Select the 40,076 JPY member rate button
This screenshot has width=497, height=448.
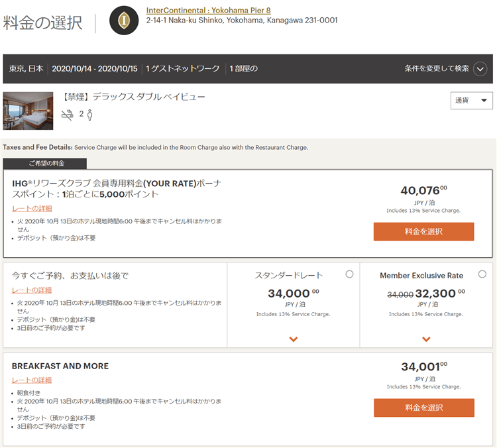(x=423, y=231)
